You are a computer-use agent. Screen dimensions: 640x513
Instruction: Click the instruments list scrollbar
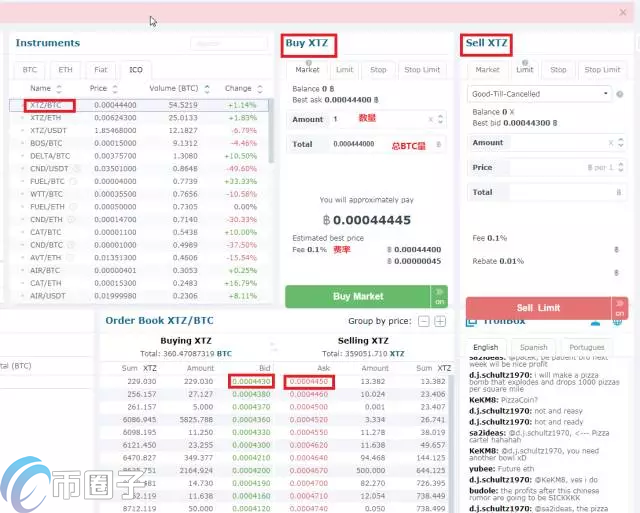click(271, 131)
